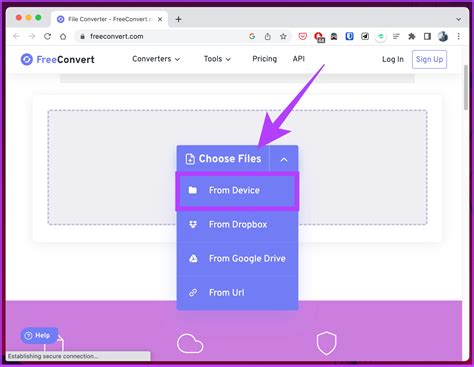Viewport: 474px width, 367px height.
Task: Click the browser back arrow
Action: pyautogui.click(x=16, y=36)
